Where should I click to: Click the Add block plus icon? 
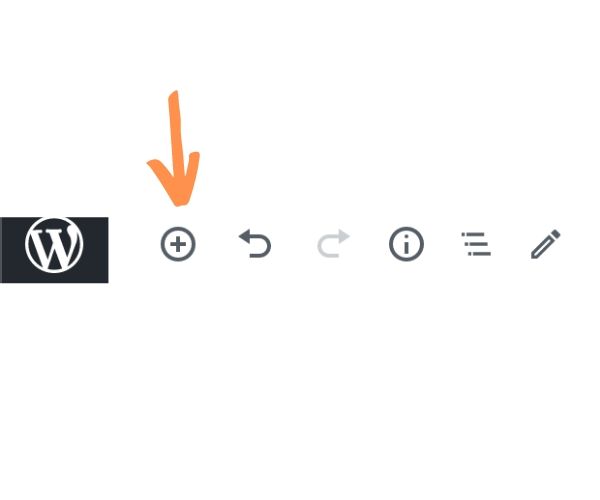[178, 244]
